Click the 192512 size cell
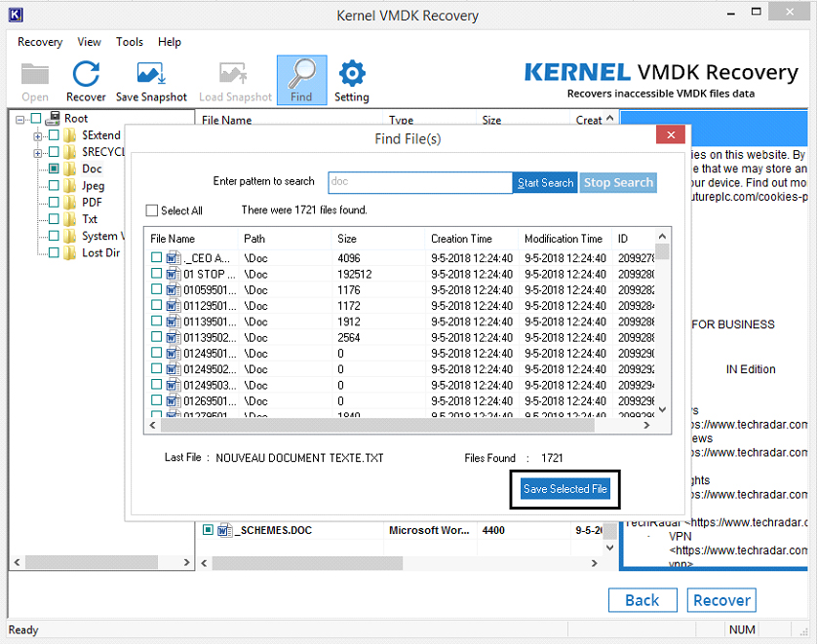817x644 pixels. [354, 274]
